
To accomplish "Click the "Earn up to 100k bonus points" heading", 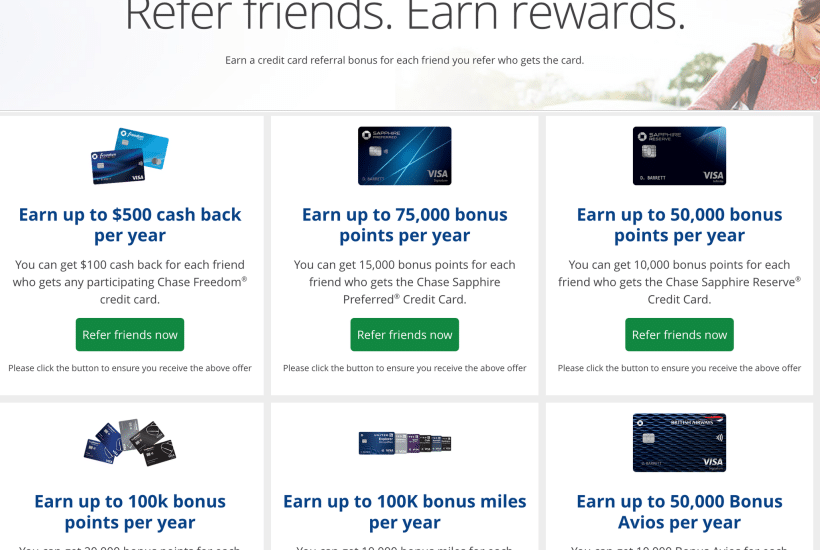I will [130, 511].
